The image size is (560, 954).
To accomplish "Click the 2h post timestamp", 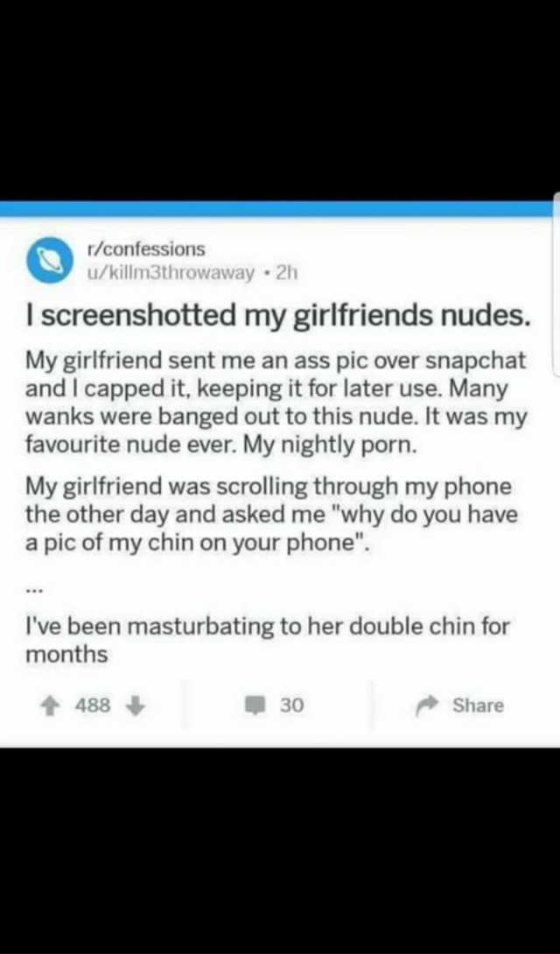I will point(286,273).
